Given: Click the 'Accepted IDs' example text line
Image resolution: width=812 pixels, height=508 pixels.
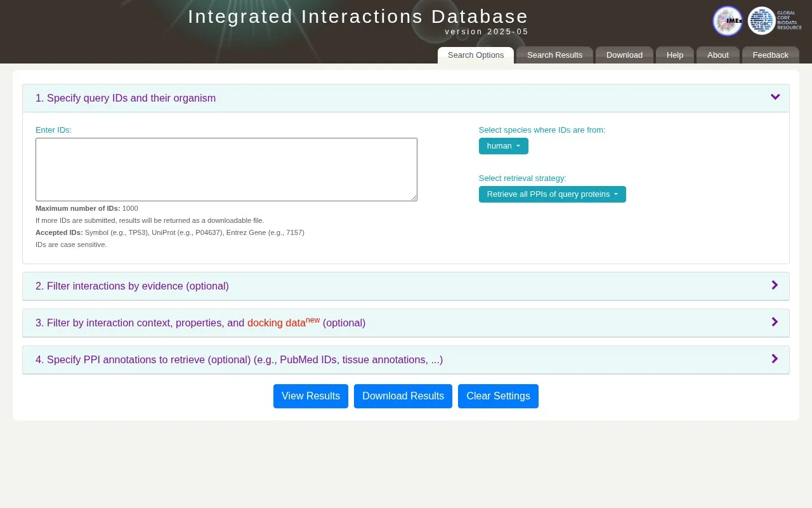Looking at the screenshot, I should coord(170,232).
